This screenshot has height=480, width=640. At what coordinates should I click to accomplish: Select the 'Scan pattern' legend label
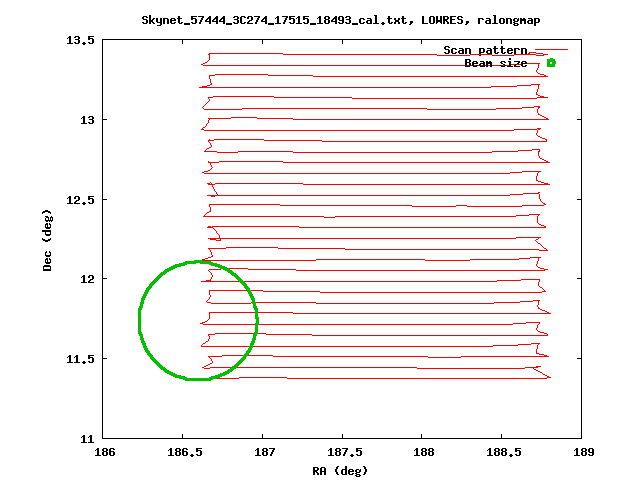(485, 50)
